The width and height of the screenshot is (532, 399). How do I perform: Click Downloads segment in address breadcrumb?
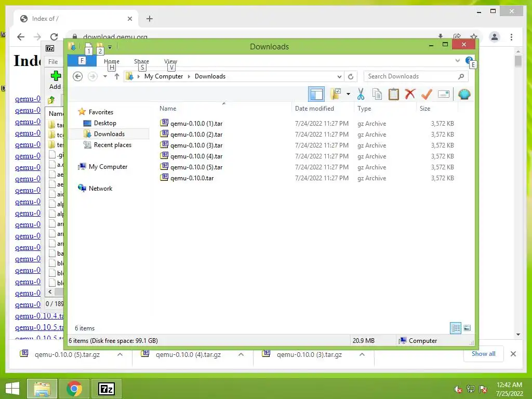pos(210,76)
